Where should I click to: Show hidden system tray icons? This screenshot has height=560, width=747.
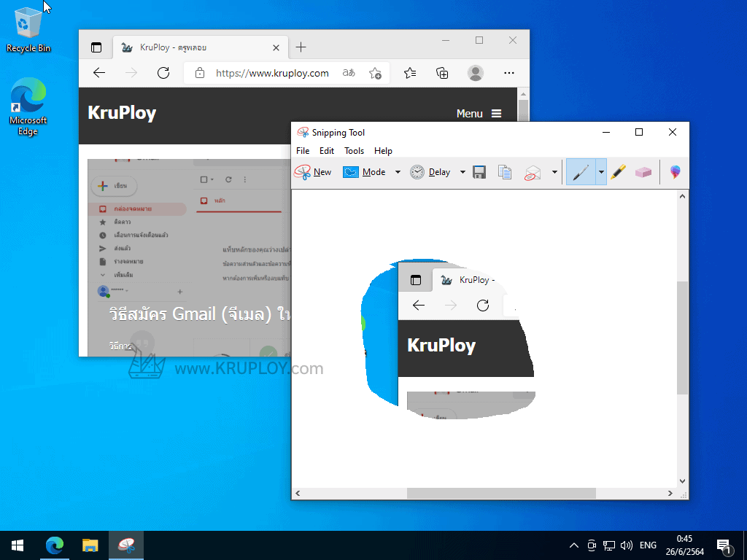tap(573, 545)
